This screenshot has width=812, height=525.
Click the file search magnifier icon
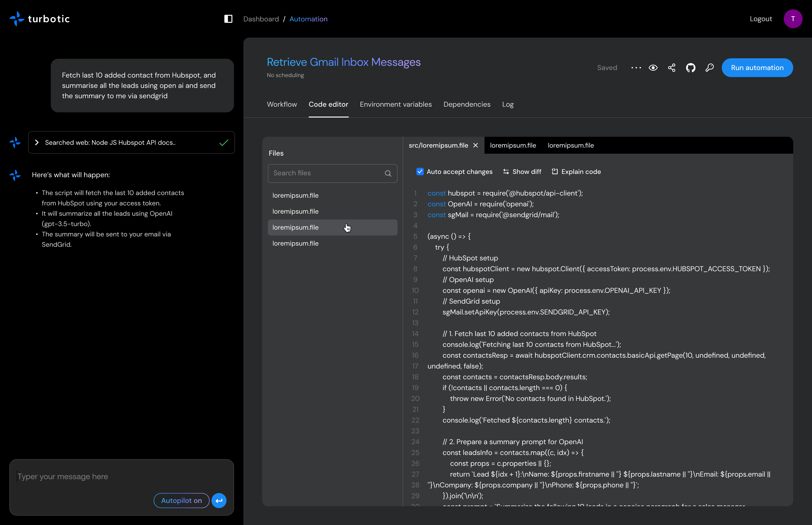pyautogui.click(x=388, y=173)
